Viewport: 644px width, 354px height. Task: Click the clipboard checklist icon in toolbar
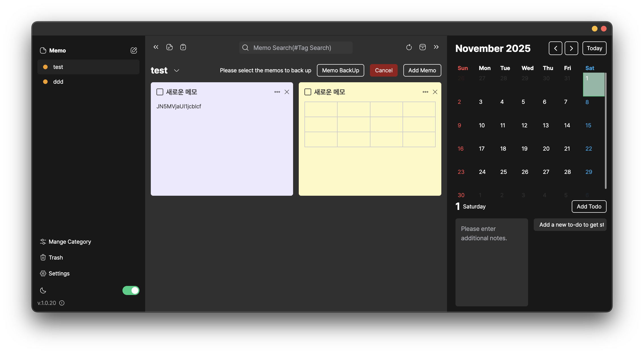pos(183,47)
